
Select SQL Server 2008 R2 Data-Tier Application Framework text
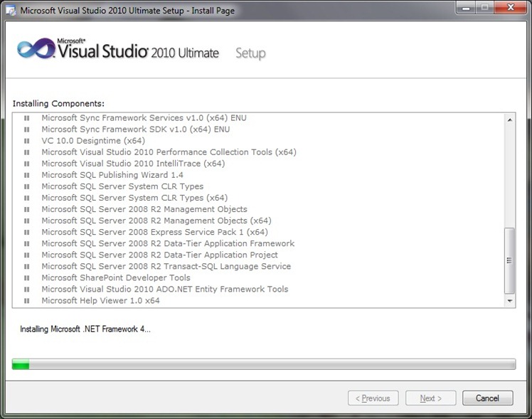[x=168, y=243]
